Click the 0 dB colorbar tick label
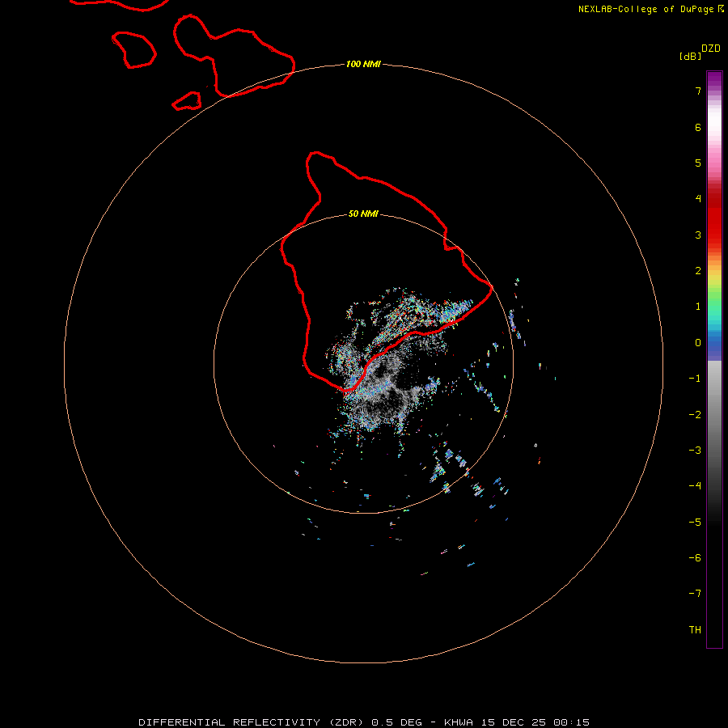Screen dimensions: 728x728 (x=698, y=343)
